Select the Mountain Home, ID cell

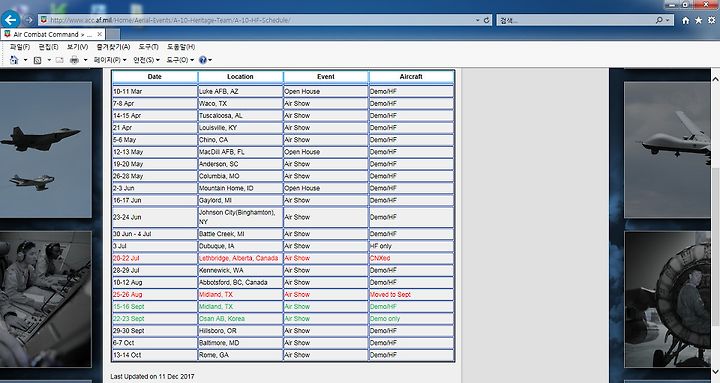[x=240, y=188]
